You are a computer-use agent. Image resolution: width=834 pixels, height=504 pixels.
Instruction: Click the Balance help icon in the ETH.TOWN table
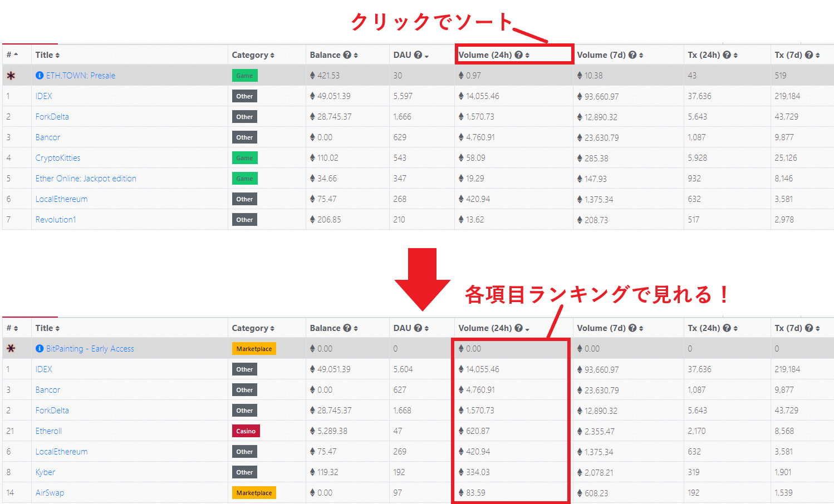pos(347,55)
